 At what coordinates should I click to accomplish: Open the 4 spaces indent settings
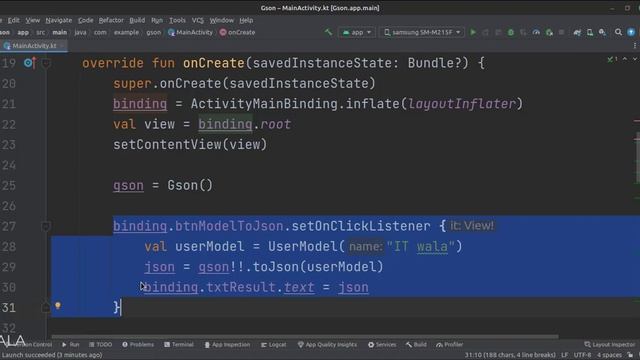tap(609, 355)
